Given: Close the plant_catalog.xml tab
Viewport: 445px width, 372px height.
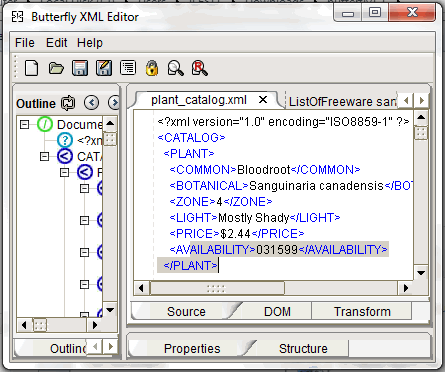Looking at the screenshot, I should [263, 99].
